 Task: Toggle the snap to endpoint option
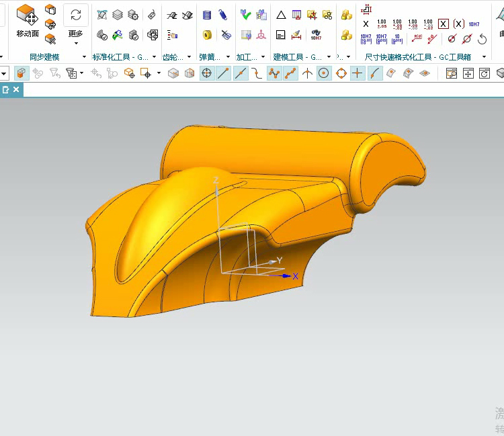[x=223, y=73]
